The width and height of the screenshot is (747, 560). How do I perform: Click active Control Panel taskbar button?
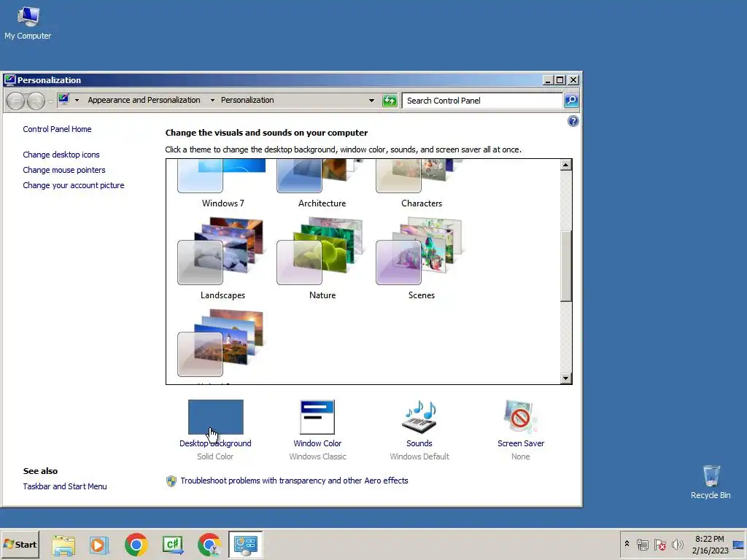pyautogui.click(x=245, y=544)
